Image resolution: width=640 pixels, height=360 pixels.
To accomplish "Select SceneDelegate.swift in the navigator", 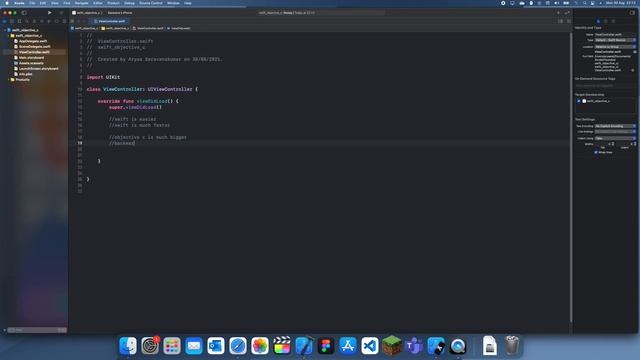I will click(34, 47).
